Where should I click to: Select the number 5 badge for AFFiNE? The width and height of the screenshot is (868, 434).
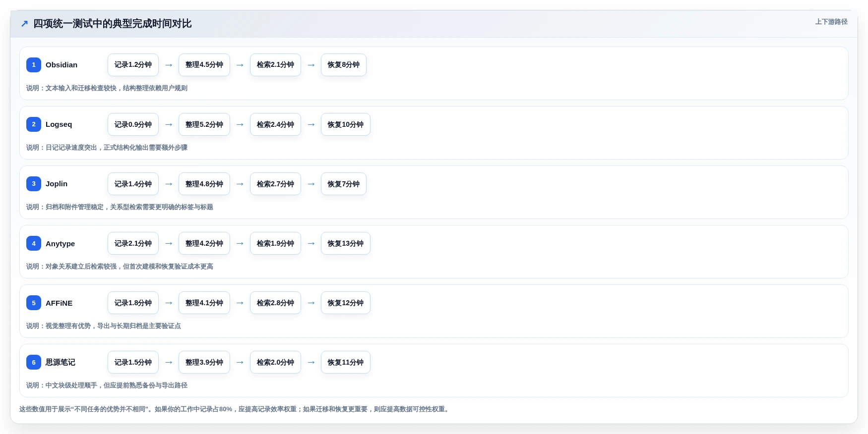(34, 303)
